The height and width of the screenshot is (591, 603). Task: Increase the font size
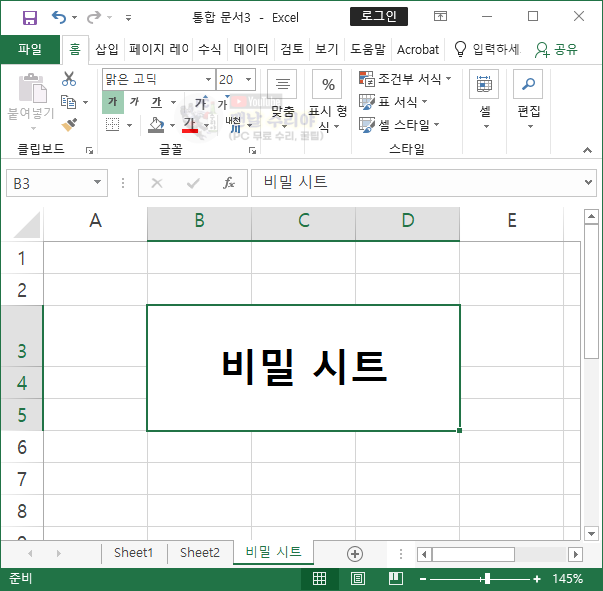click(x=201, y=103)
